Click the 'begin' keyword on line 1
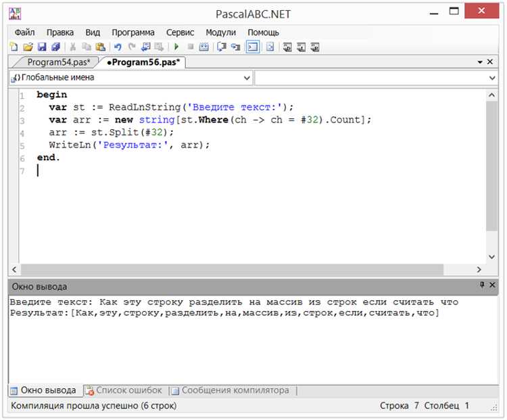 (x=52, y=95)
